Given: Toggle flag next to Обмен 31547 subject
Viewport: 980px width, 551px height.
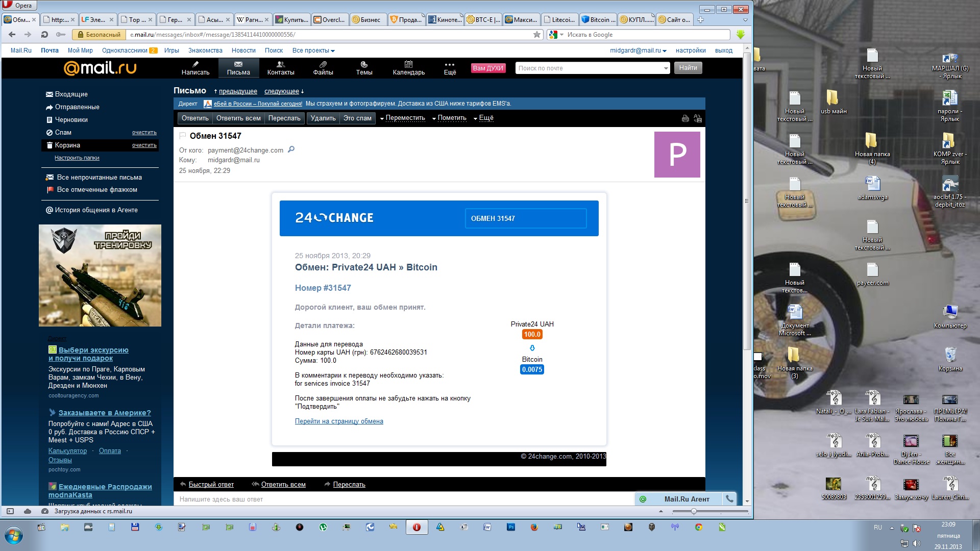Looking at the screenshot, I should pos(182,136).
